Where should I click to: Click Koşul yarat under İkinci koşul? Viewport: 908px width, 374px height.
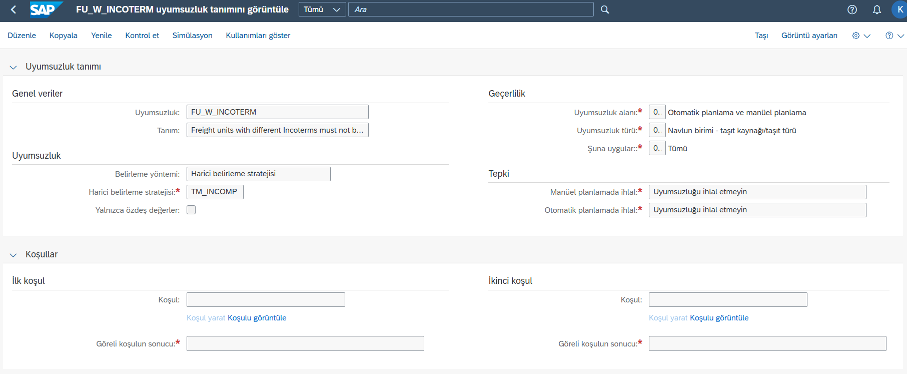(x=668, y=318)
